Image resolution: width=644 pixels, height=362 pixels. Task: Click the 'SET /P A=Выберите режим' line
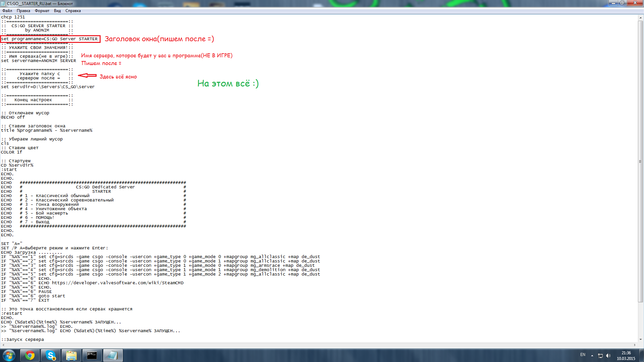click(x=55, y=248)
